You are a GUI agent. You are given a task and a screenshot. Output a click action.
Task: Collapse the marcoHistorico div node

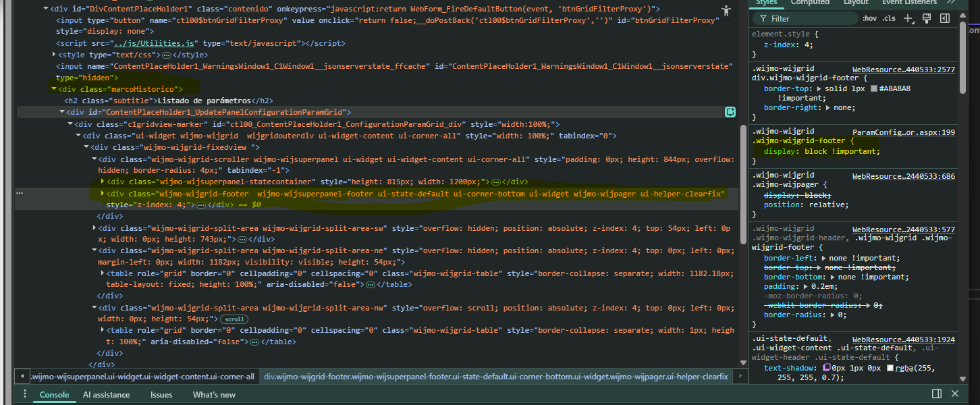[x=53, y=89]
